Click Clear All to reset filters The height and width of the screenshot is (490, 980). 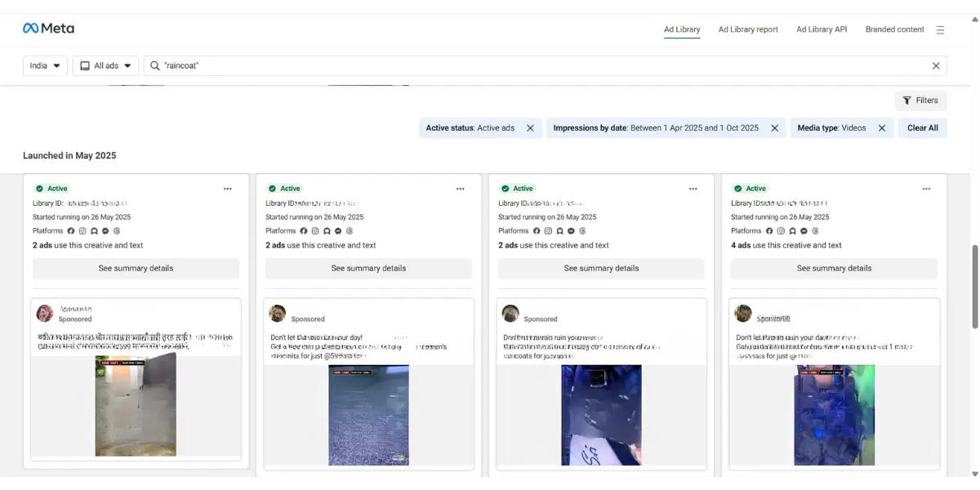tap(922, 127)
